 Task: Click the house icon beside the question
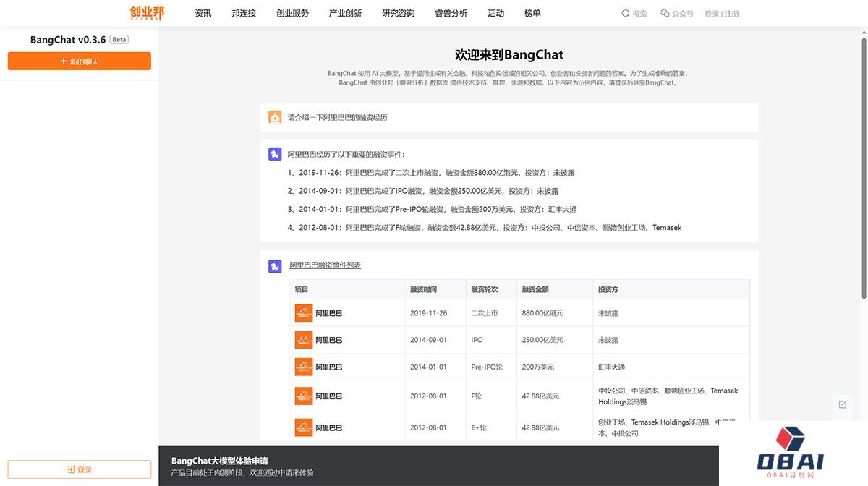click(x=275, y=117)
